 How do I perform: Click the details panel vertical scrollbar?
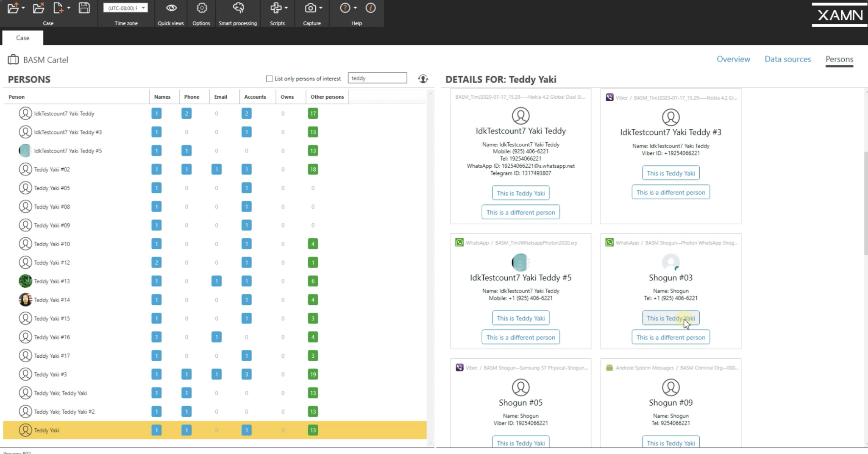coord(865,203)
